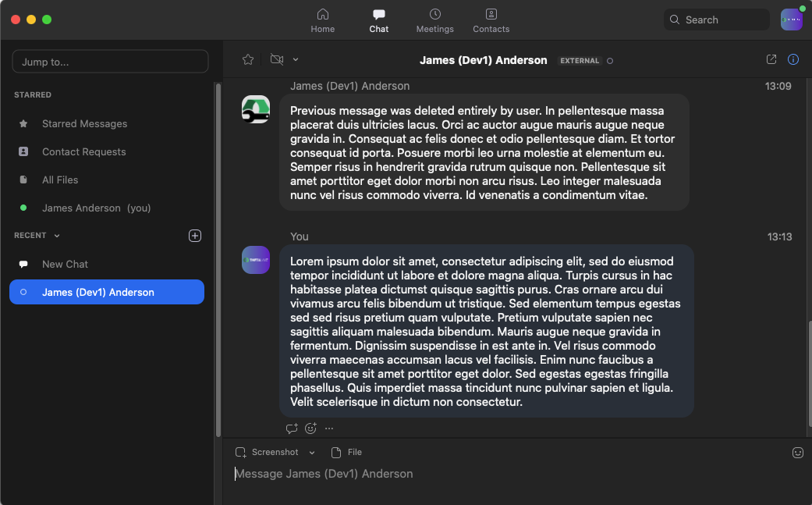Open more message options ellipsis
The image size is (812, 505).
click(329, 429)
